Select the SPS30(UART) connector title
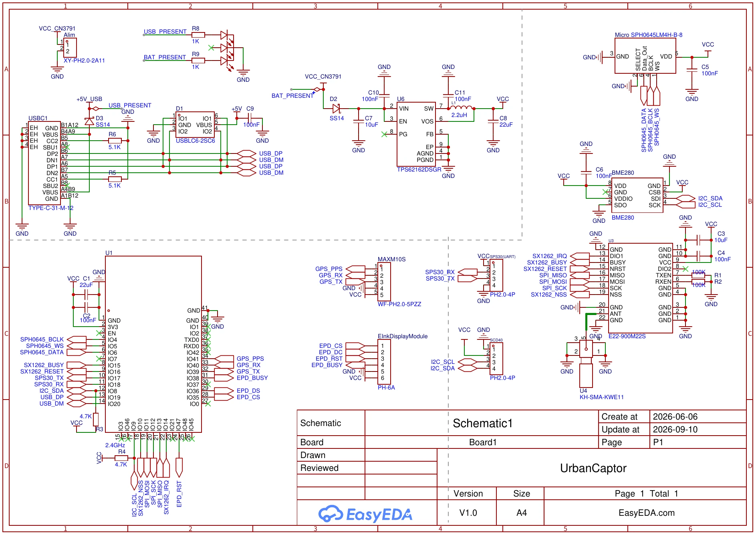The height and width of the screenshot is (535, 756). (502, 256)
